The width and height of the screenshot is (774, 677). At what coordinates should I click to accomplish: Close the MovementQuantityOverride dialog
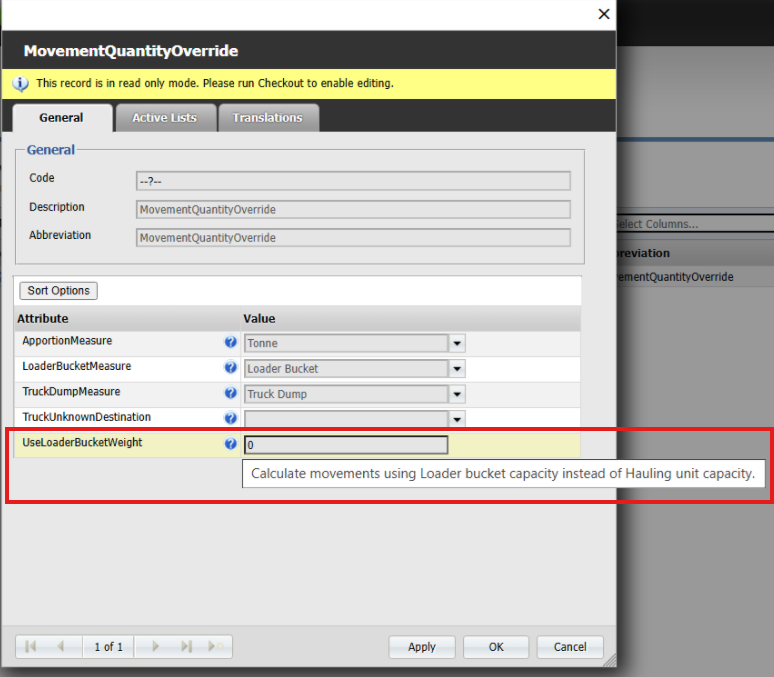tap(603, 14)
